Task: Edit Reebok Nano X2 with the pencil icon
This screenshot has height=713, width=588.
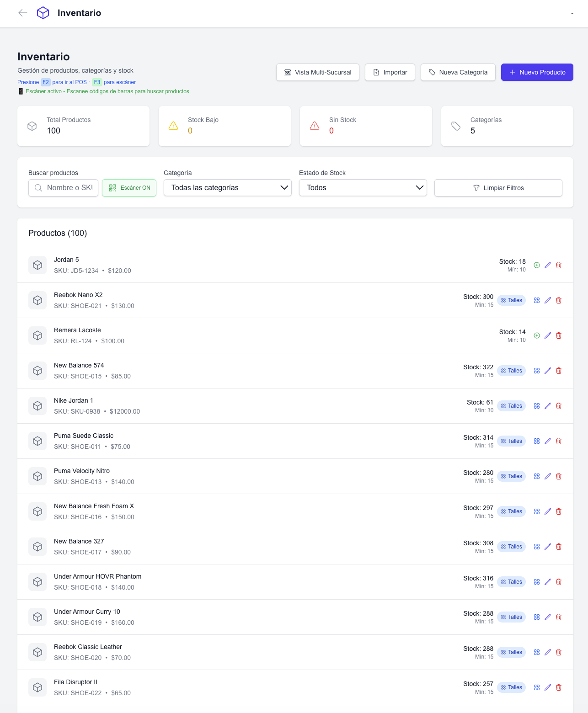Action: point(548,300)
